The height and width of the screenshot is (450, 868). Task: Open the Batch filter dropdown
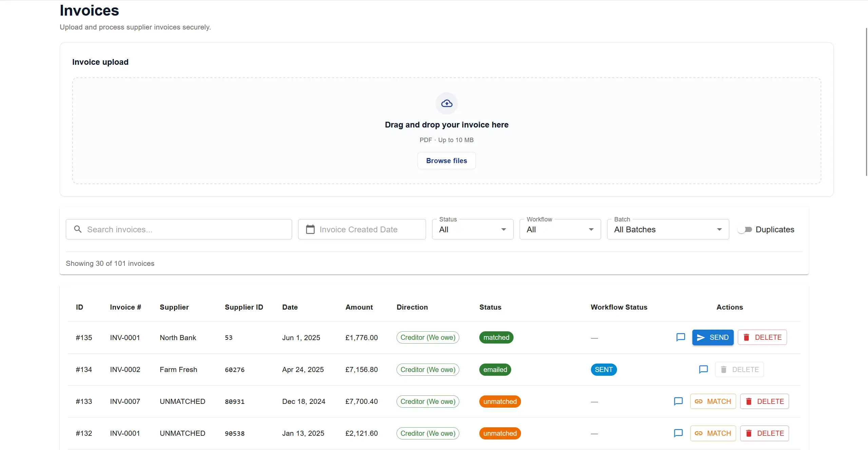[x=668, y=229]
